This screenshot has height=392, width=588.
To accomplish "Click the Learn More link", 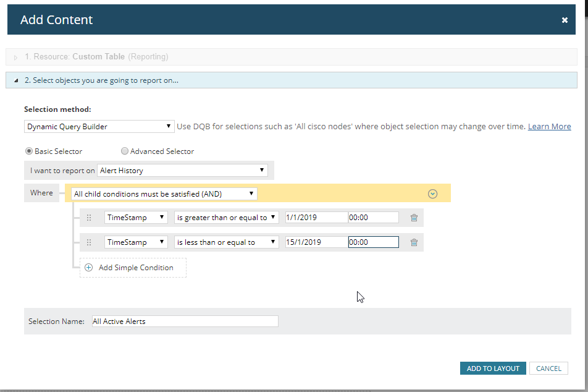I will [549, 126].
